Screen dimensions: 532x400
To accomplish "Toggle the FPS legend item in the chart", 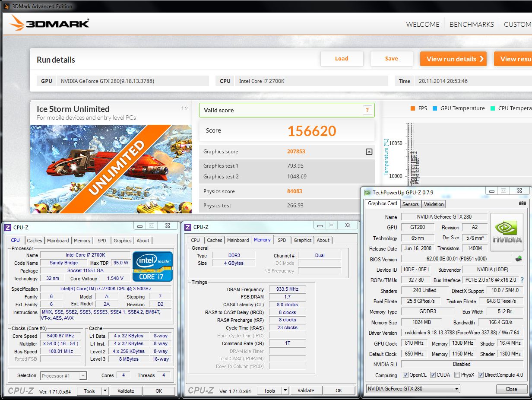I will (419, 108).
